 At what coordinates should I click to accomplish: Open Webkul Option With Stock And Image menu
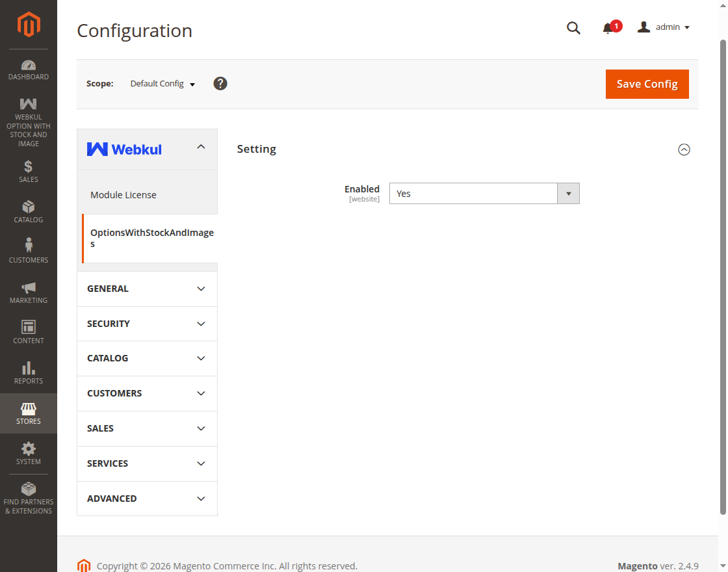[29, 122]
